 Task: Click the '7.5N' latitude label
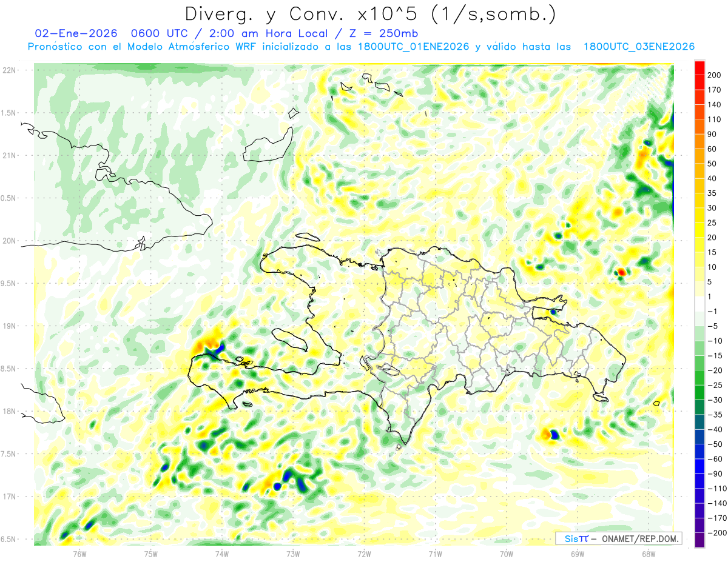tap(9, 454)
